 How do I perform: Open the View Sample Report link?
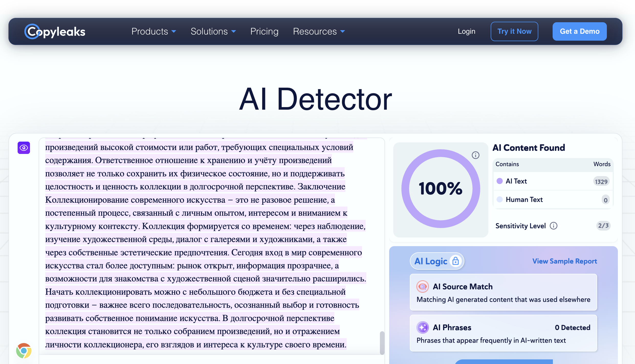coord(564,261)
